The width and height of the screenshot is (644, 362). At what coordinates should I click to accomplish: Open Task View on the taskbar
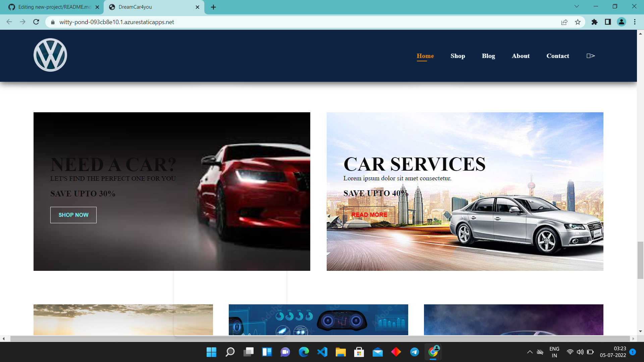[x=249, y=352]
